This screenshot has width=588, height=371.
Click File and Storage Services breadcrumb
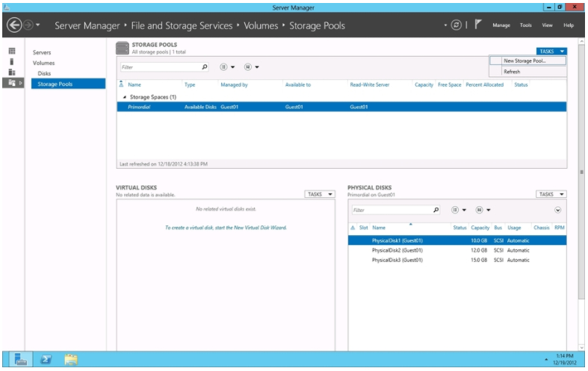click(x=182, y=25)
